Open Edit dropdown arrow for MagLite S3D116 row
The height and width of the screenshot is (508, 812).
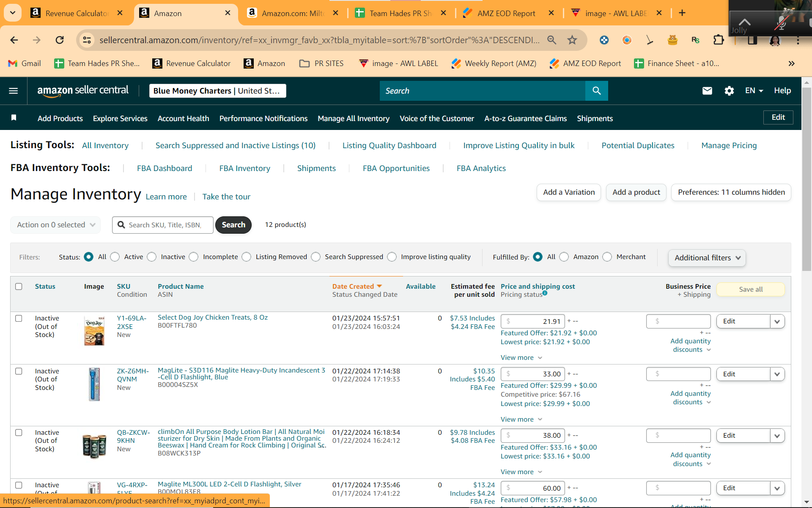pyautogui.click(x=777, y=374)
